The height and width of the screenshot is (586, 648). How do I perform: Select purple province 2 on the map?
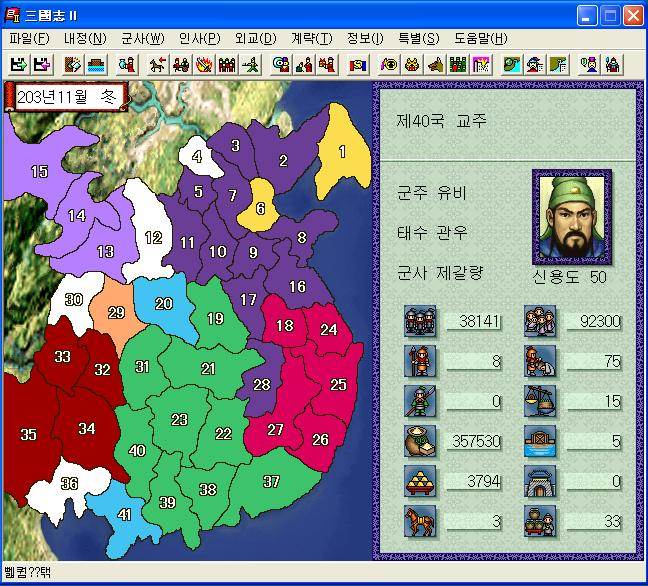[283, 160]
